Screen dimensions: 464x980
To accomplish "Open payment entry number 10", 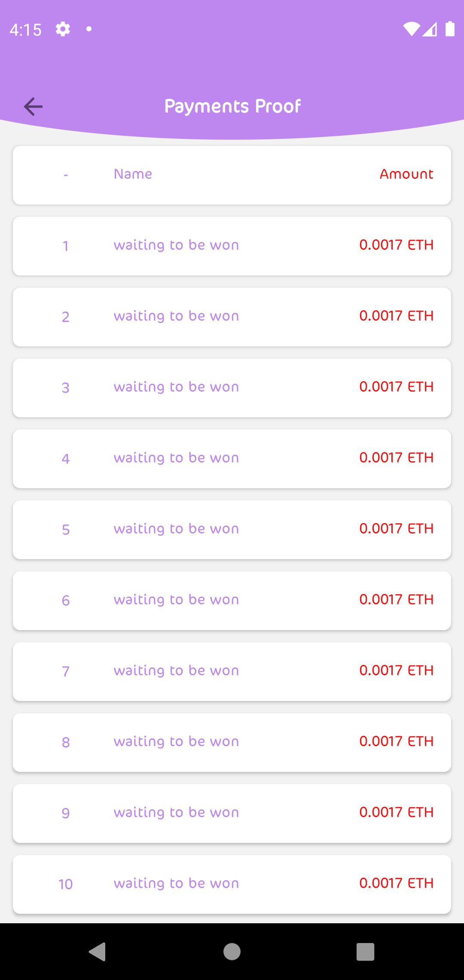I will point(232,884).
